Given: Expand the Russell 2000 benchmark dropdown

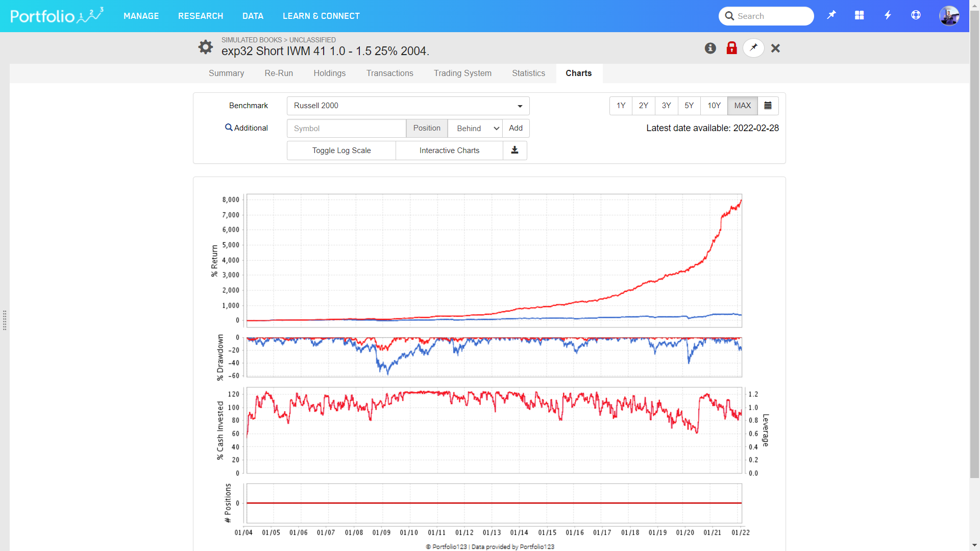Looking at the screenshot, I should 408,106.
